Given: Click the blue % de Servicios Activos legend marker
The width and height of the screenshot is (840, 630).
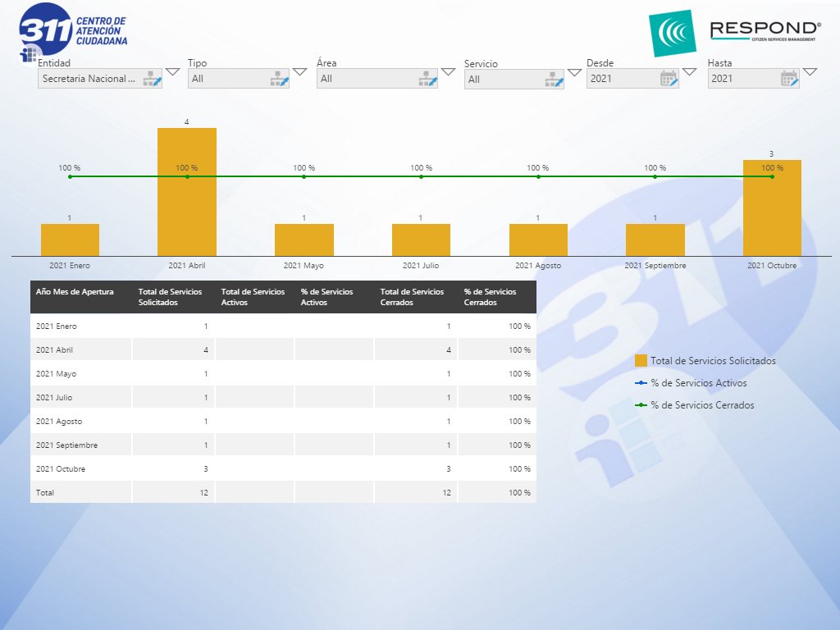Looking at the screenshot, I should click(641, 383).
